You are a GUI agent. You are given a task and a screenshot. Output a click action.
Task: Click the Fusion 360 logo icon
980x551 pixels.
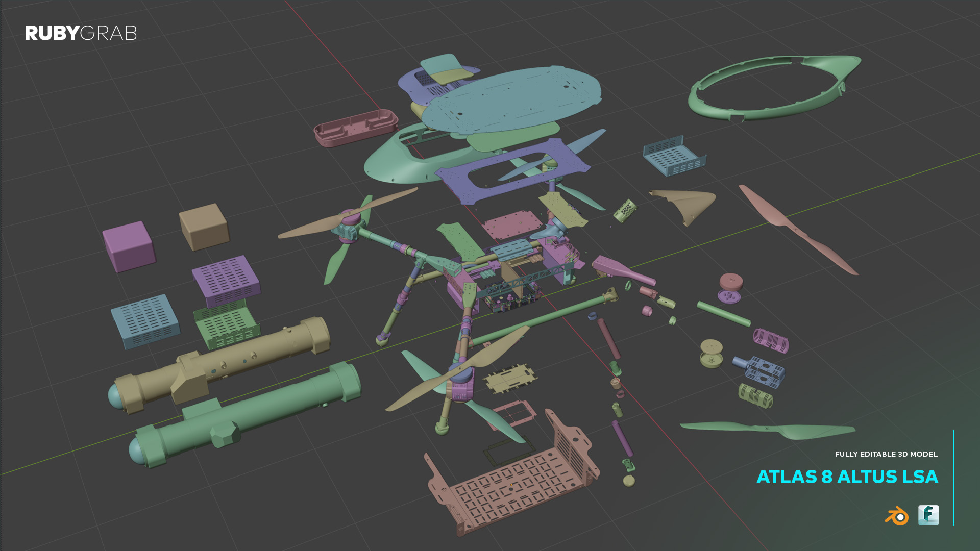click(x=928, y=515)
